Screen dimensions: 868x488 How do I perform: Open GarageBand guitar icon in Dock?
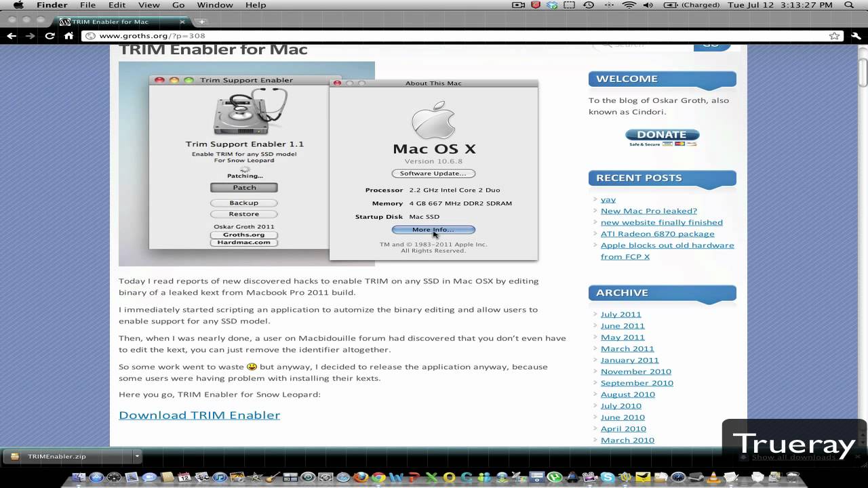(x=273, y=477)
